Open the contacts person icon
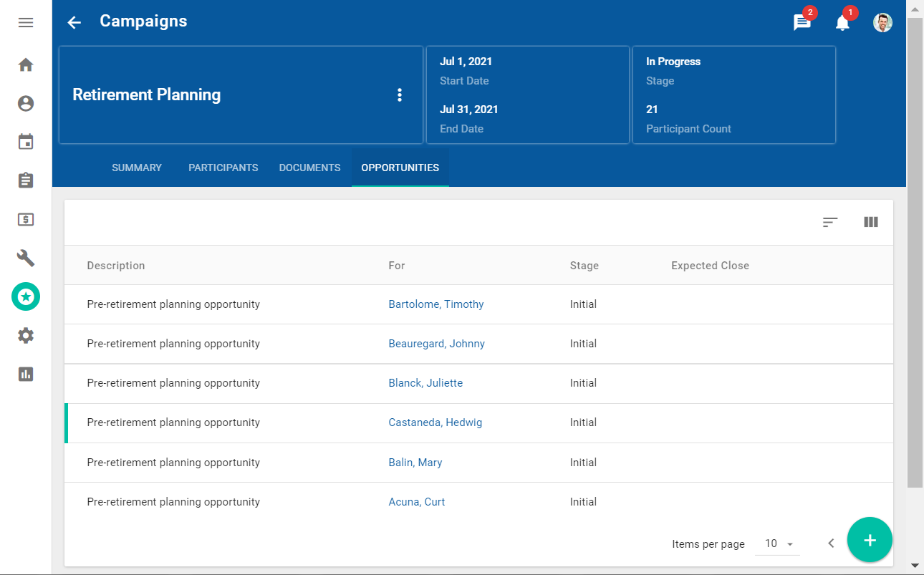This screenshot has height=575, width=924. (26, 104)
